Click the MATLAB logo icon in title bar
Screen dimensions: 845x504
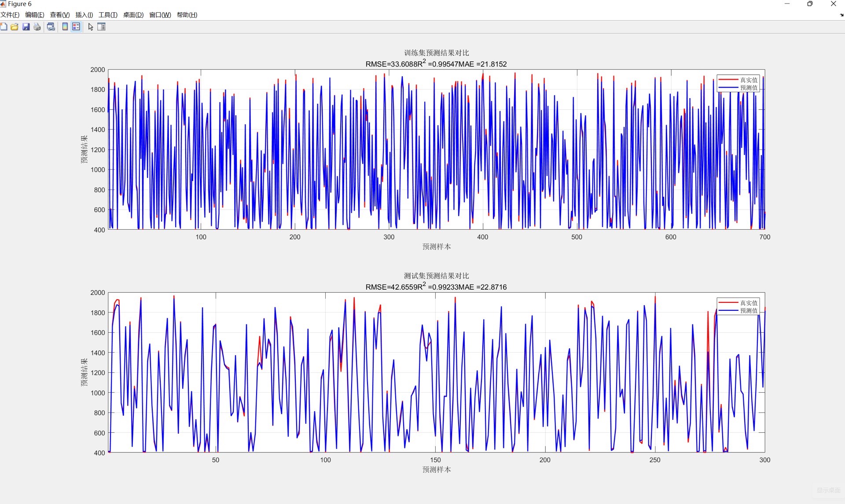tap(3, 4)
